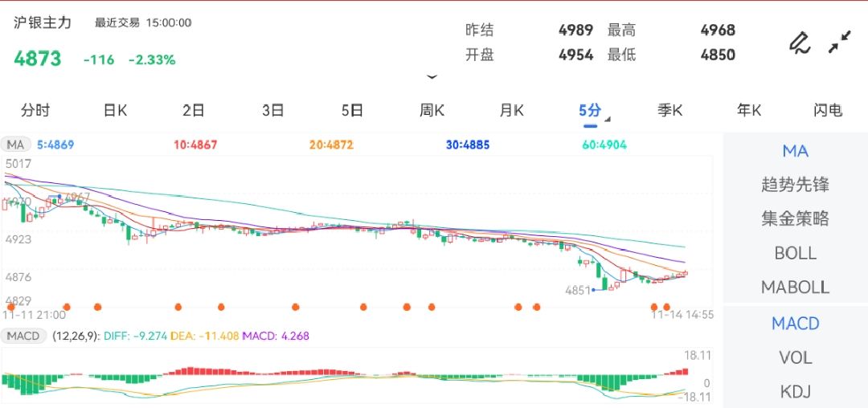Click the DIFF: -9.274 reading
The image size is (868, 408).
tap(134, 336)
